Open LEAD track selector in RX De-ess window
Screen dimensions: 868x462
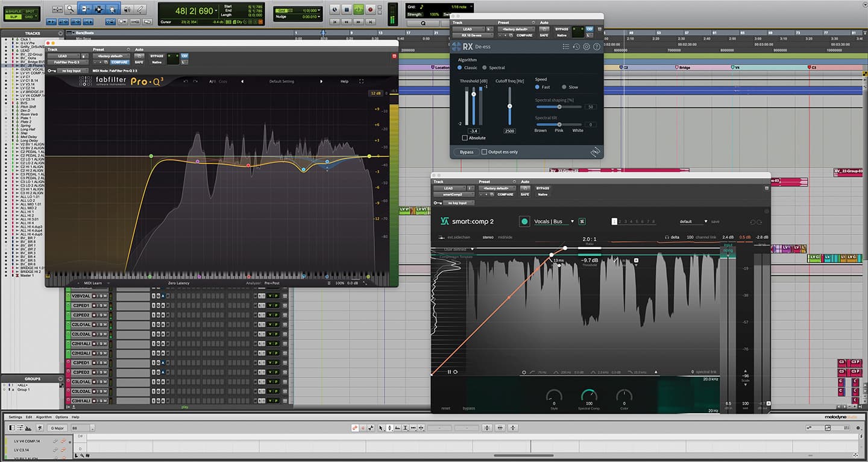pyautogui.click(x=469, y=29)
